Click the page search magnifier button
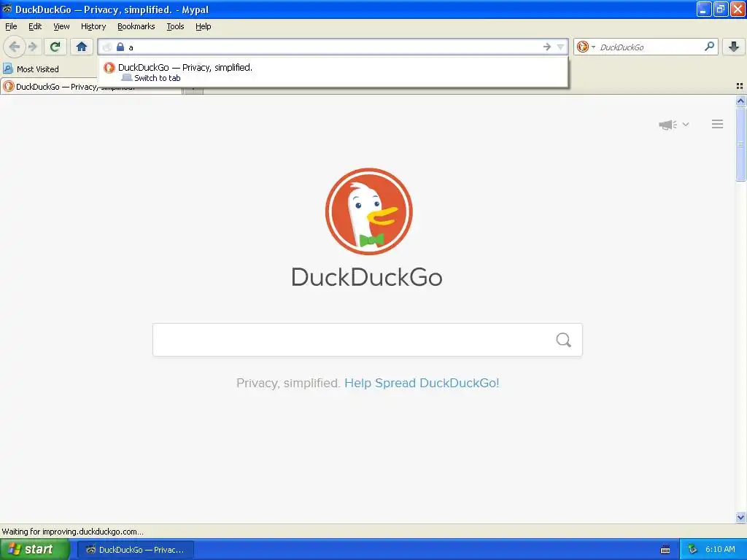The image size is (747, 560). [564, 340]
